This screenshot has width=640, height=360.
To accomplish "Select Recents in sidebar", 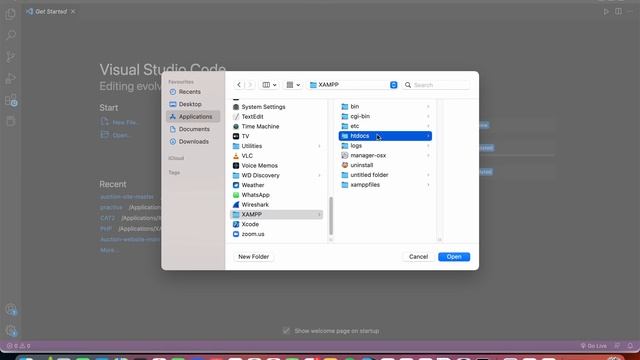I will coord(193,92).
